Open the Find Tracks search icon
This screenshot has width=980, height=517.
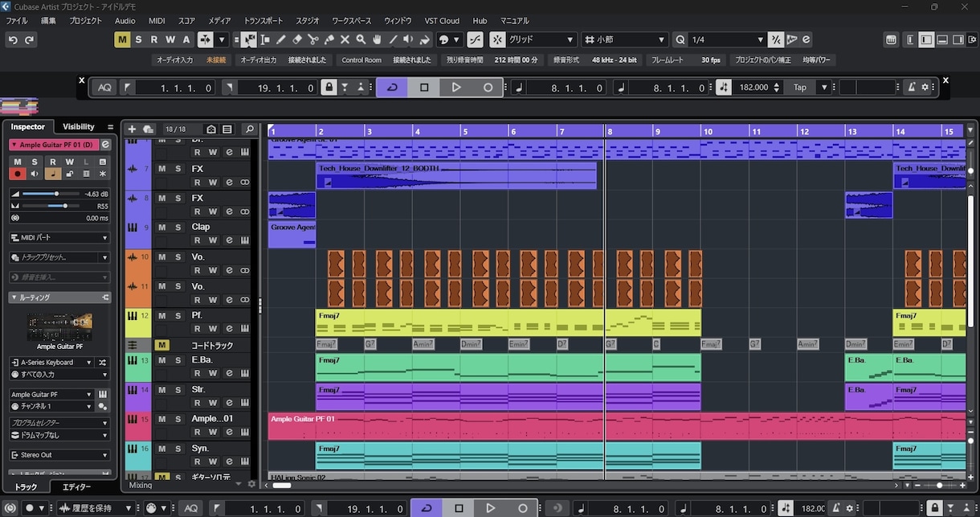[x=250, y=129]
